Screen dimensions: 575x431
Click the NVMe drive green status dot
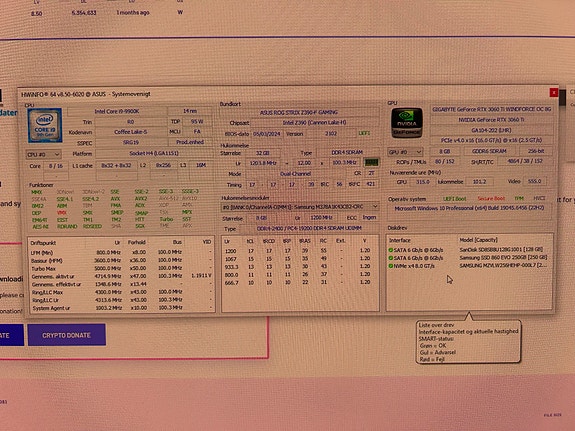point(391,266)
